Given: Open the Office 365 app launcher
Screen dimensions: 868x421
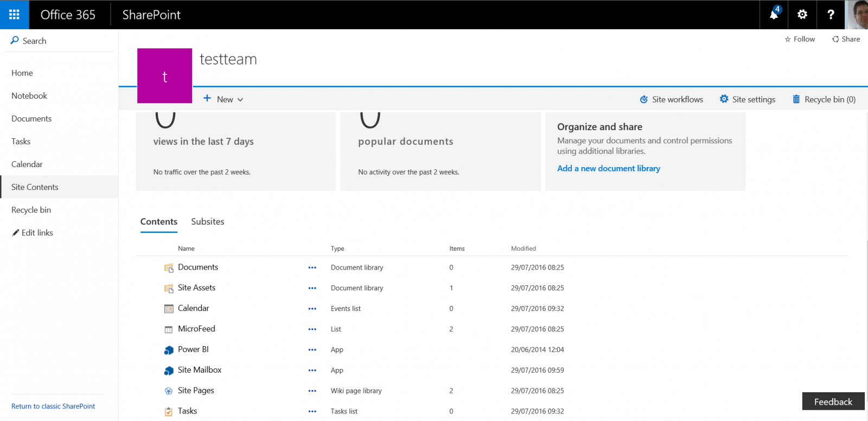Looking at the screenshot, I should [x=14, y=15].
